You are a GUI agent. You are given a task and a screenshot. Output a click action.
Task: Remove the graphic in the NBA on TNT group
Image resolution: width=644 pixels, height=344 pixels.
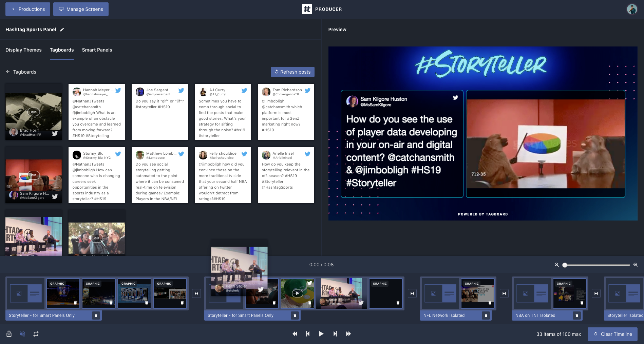(x=582, y=303)
